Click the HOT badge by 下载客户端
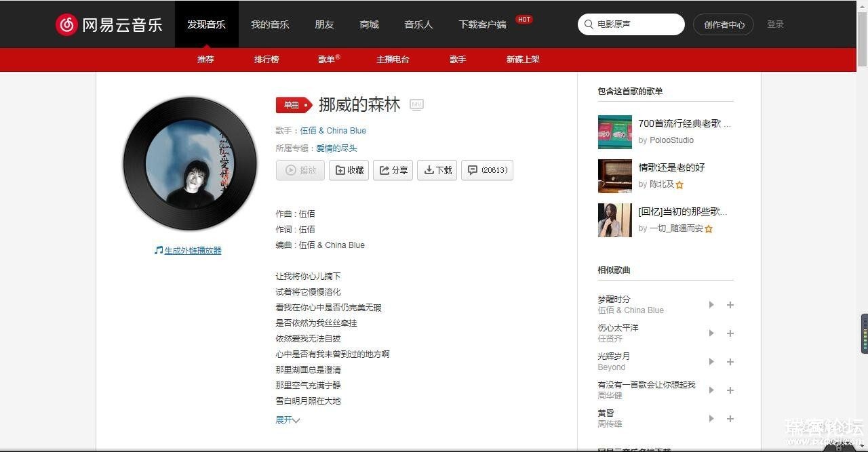This screenshot has width=868, height=452. pyautogui.click(x=524, y=20)
